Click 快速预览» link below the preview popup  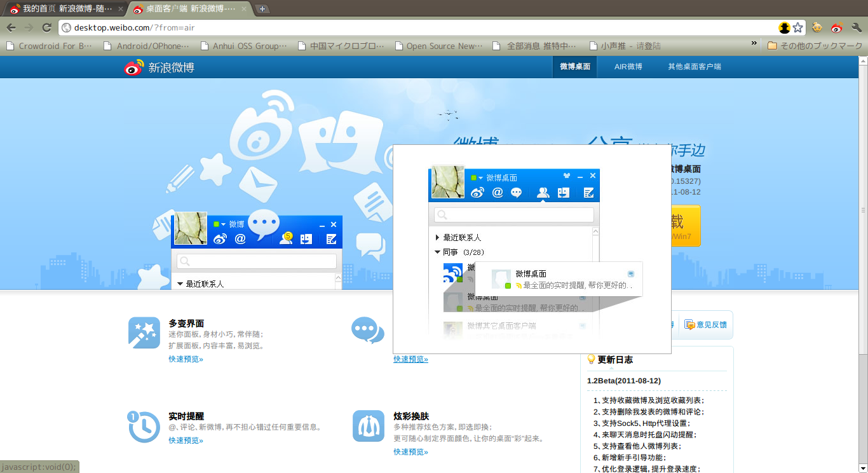(411, 359)
